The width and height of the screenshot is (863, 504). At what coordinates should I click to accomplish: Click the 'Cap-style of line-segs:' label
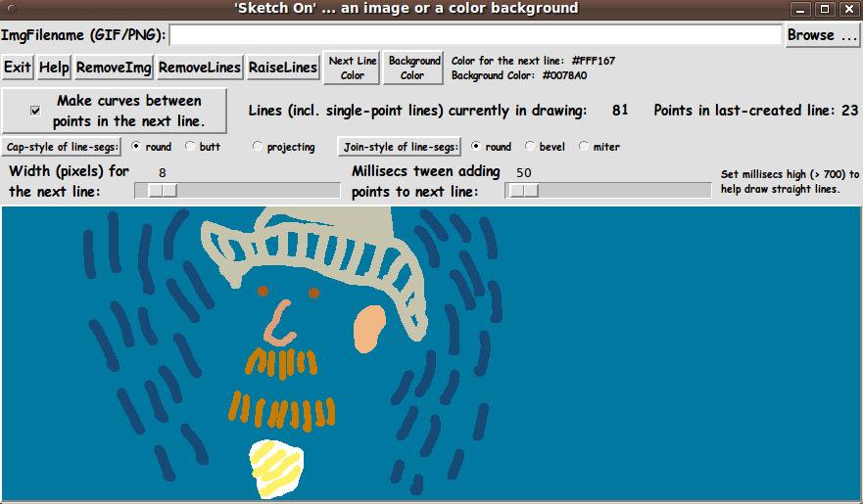pos(62,147)
